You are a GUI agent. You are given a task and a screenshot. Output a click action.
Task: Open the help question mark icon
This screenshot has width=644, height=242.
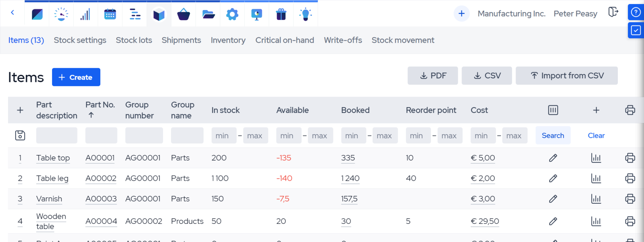coord(636,12)
